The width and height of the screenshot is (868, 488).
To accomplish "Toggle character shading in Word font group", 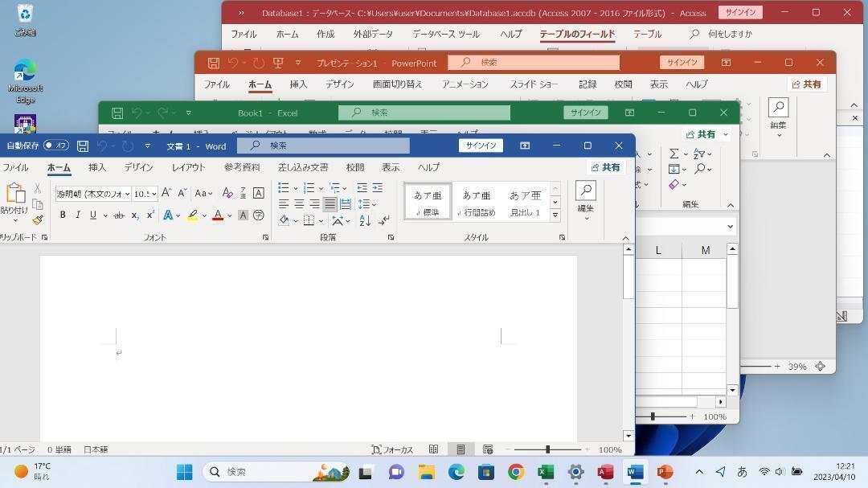I will click(243, 215).
